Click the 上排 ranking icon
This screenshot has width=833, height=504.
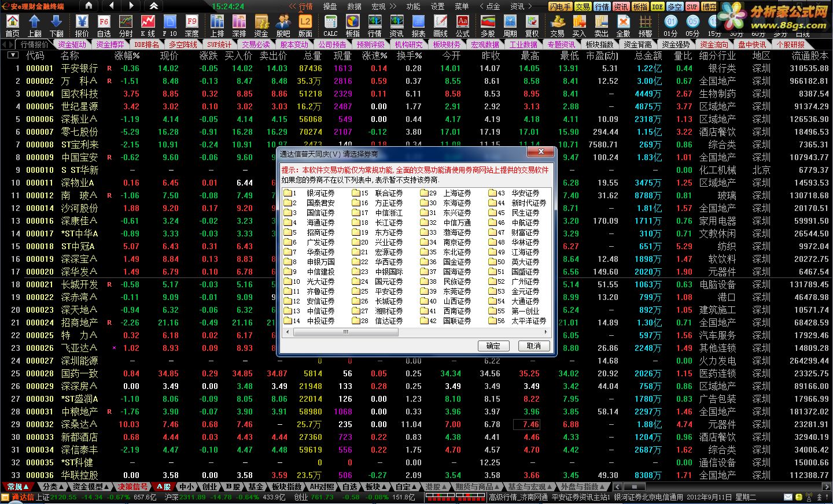pyautogui.click(x=217, y=26)
